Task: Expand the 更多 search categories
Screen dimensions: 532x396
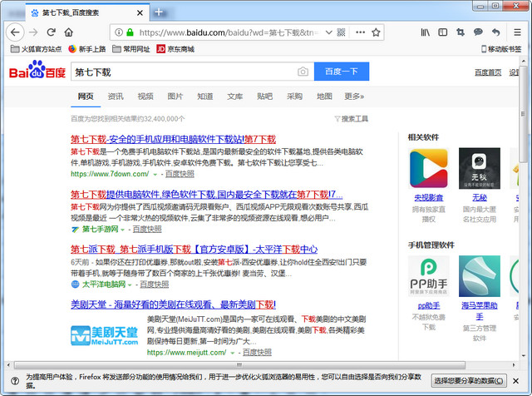Action: (x=355, y=97)
